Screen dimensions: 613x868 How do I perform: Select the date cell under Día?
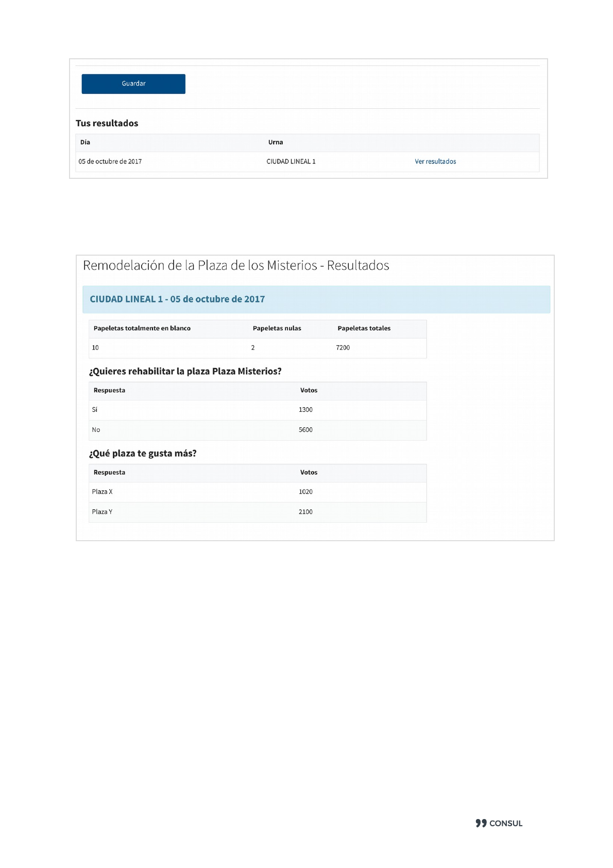coord(110,162)
